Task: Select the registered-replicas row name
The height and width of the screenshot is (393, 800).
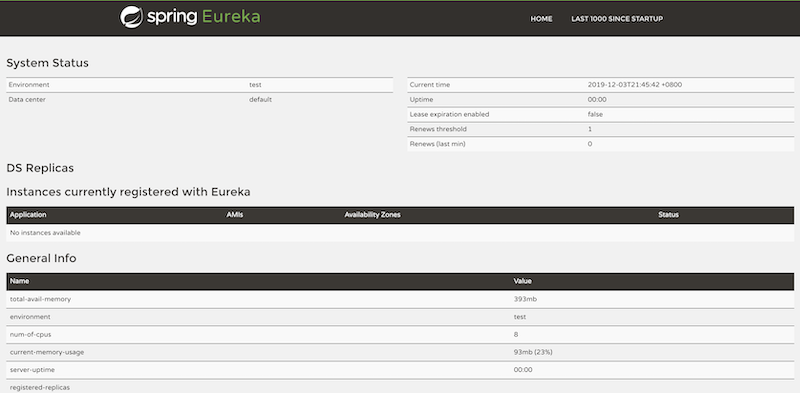Action: [x=40, y=387]
